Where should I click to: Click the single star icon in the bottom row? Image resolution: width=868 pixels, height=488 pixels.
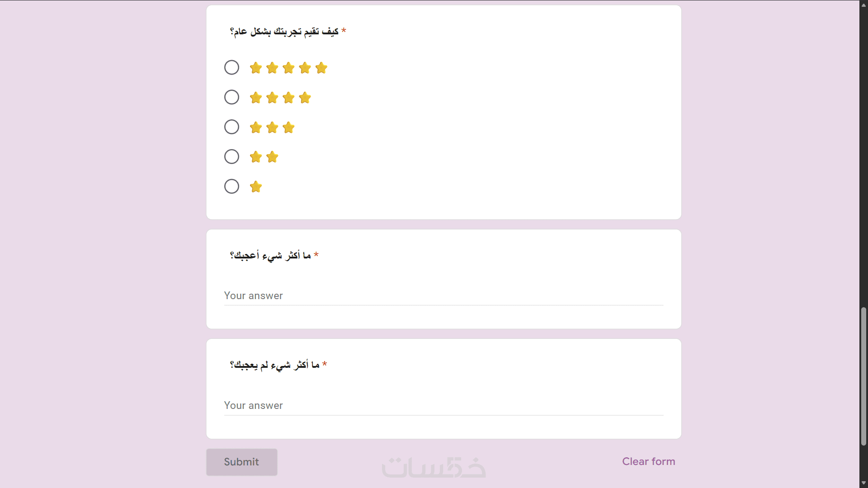[256, 187]
